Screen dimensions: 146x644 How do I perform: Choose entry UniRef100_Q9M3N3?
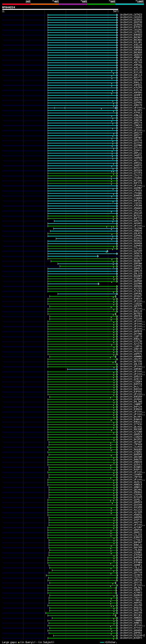click(131, 369)
